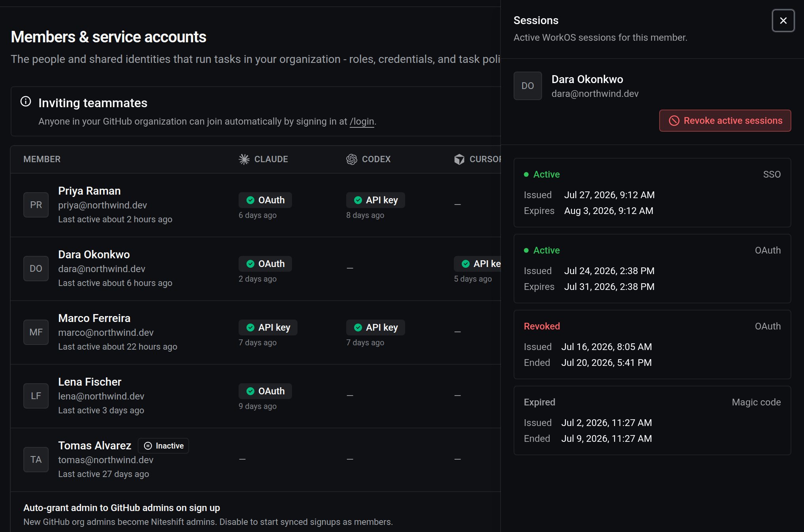804x532 pixels.
Task: Click the green check in Marco's Codex badge
Action: (x=358, y=328)
